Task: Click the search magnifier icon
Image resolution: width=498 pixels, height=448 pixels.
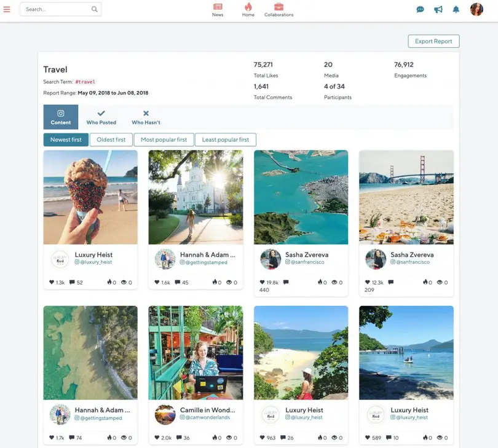Action: (94, 9)
